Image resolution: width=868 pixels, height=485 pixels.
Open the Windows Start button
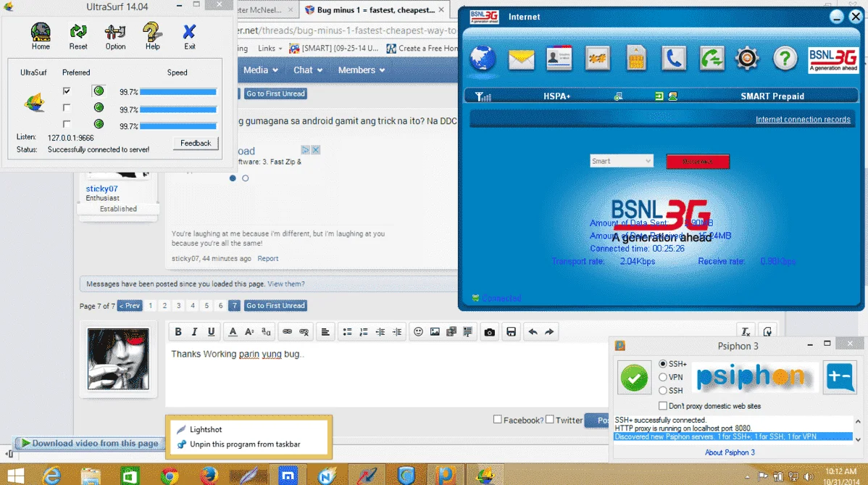[x=15, y=476]
